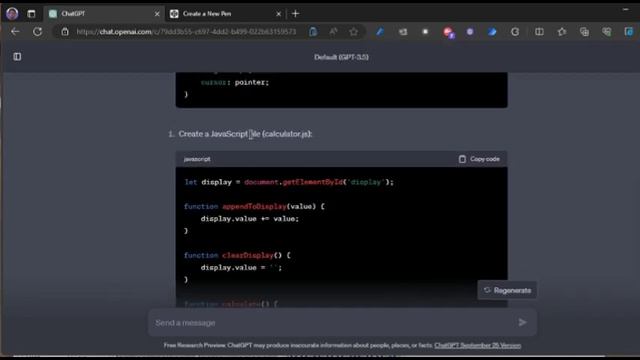Screen dimensions: 640x360
Task: Click 'function clearDisplay()' code line
Action: 237,256
